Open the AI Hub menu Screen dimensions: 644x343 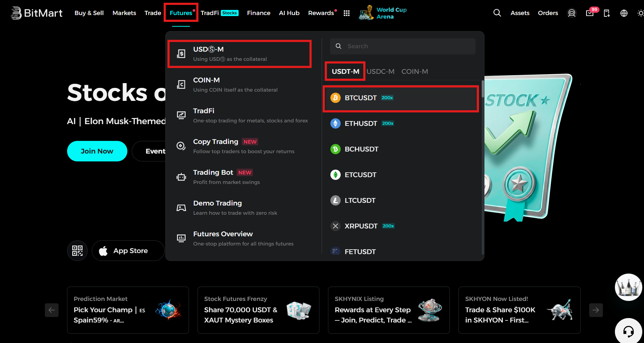point(289,13)
